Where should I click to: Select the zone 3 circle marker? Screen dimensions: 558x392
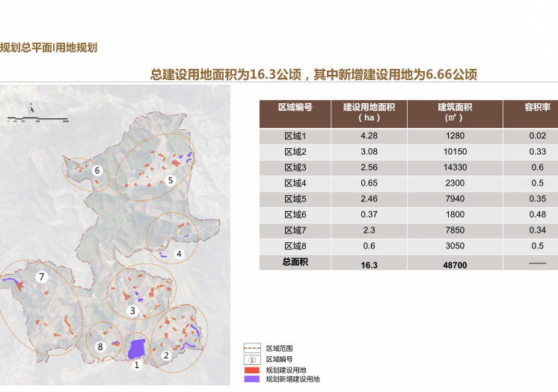[x=132, y=310]
